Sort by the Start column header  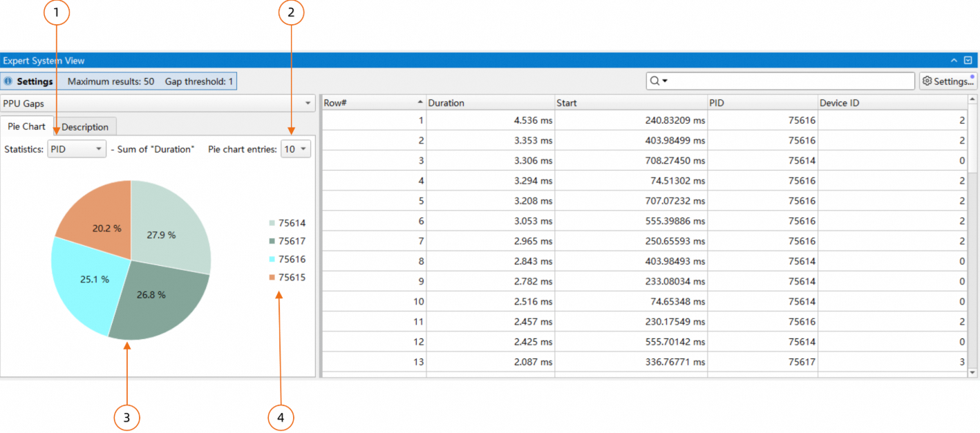[631, 103]
